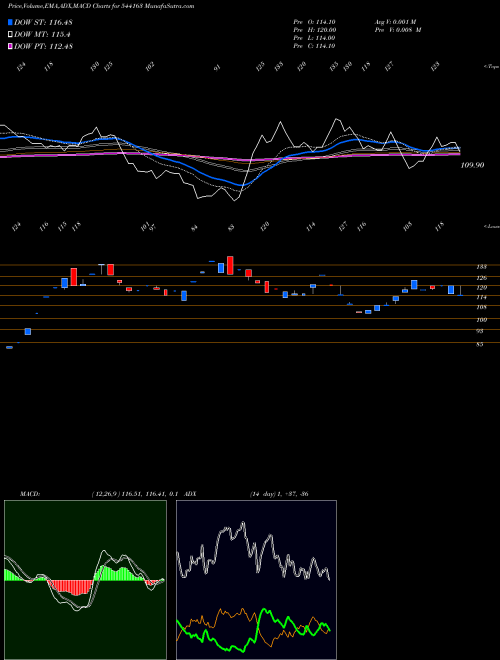Viewport: 500px width, 660px height.
Task: Select the 'DOW ST: 116.48' legend text
Action: pyautogui.click(x=43, y=22)
